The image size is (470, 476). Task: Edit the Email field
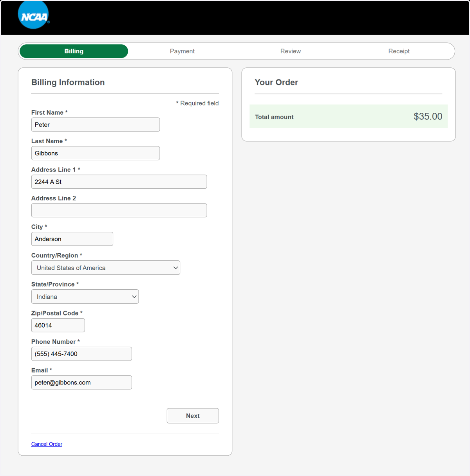[x=81, y=382]
